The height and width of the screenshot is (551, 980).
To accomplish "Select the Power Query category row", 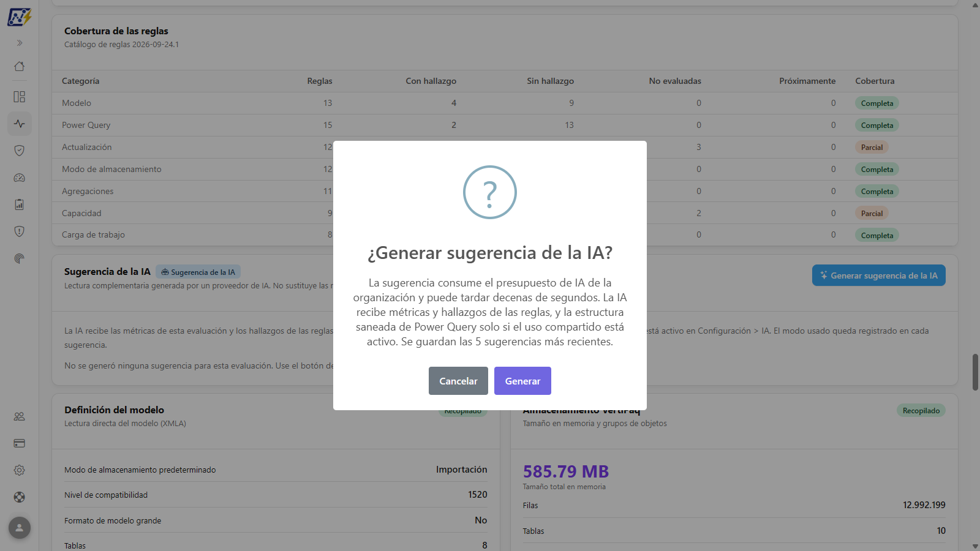I will point(505,125).
